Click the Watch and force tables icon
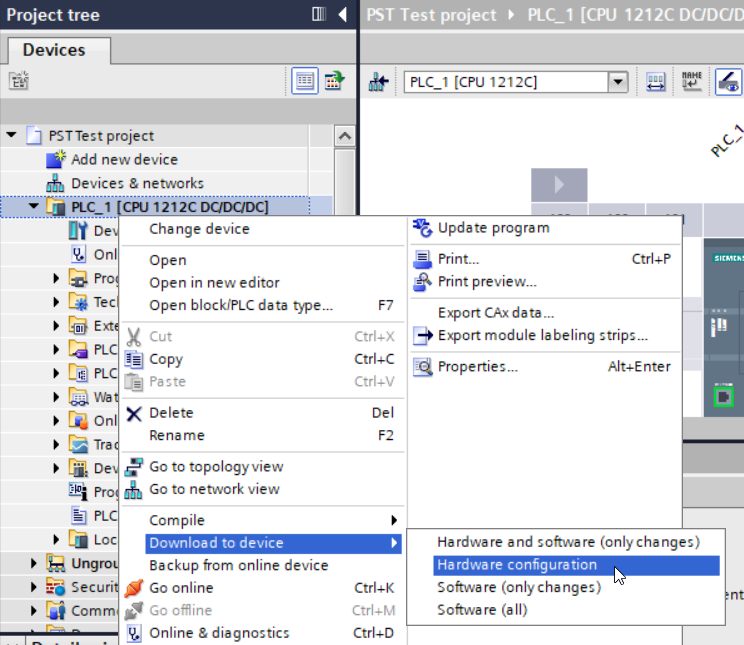The height and width of the screenshot is (645, 744). coord(78,397)
